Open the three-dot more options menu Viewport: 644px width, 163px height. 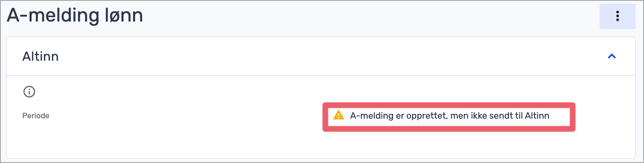click(x=617, y=16)
